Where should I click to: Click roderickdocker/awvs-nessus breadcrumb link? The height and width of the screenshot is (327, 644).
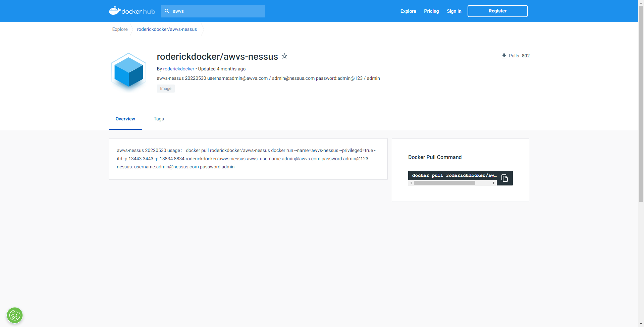coord(167,29)
